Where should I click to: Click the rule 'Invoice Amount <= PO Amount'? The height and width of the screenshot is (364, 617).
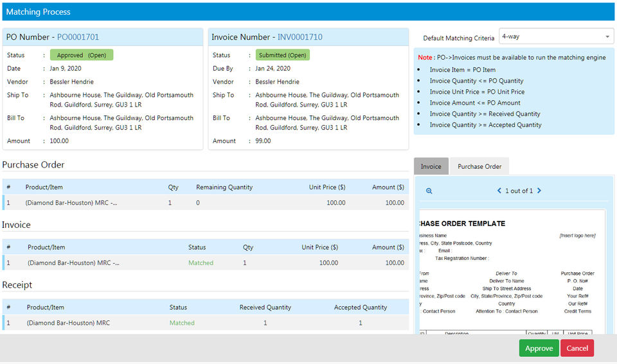click(x=475, y=103)
